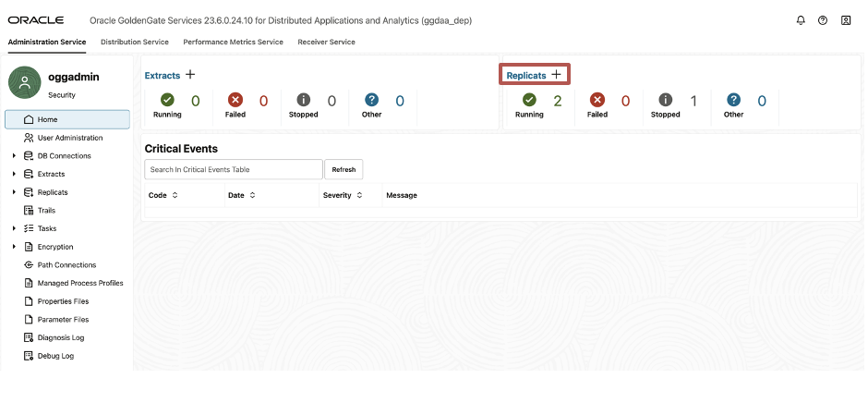Sort table by Severity column
The height and width of the screenshot is (403, 868).
coord(359,195)
